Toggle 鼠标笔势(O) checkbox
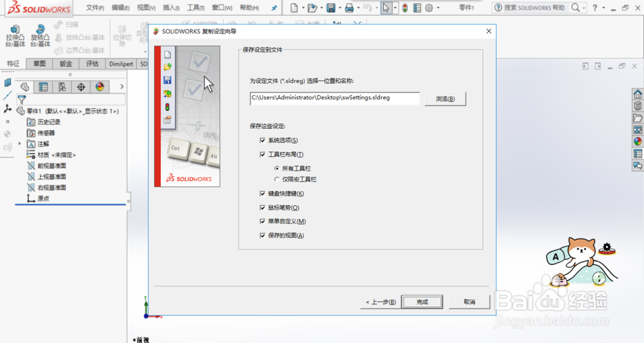The image size is (644, 343). click(263, 208)
